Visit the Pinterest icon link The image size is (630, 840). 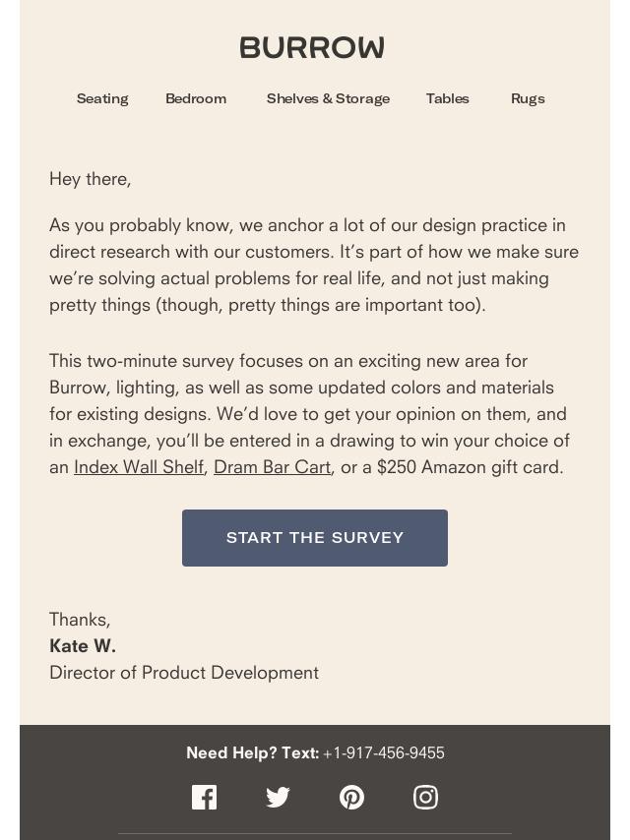point(351,797)
